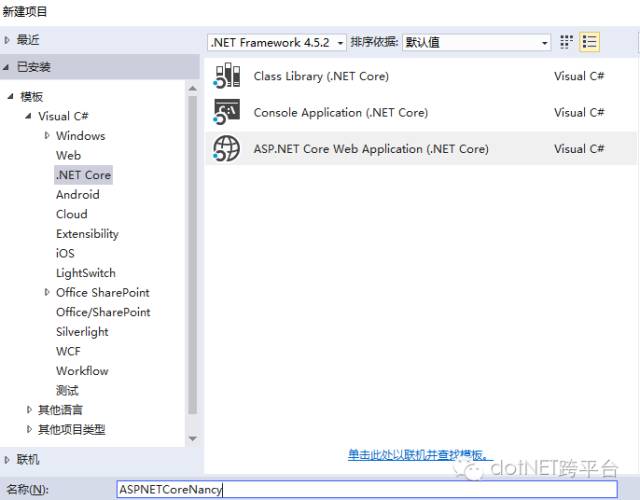Viewport: 640px width, 500px height.
Task: Select the Visual C# tree label
Action: [x=63, y=116]
